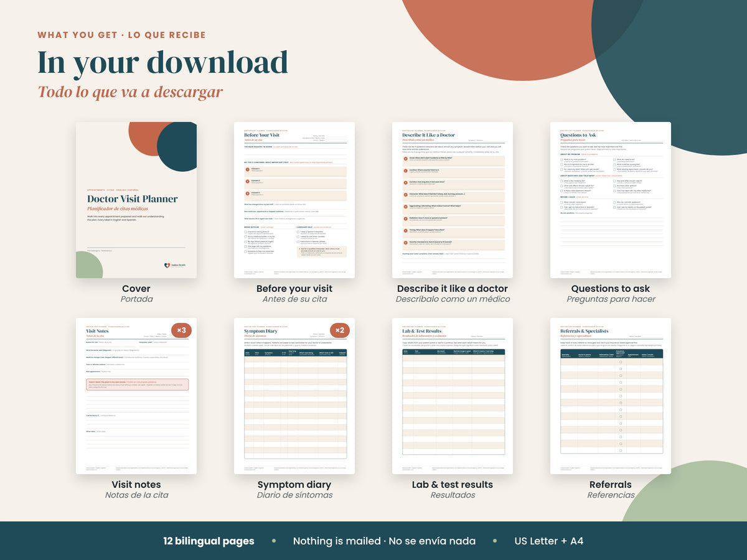Click the "Referencias" caption
Image resolution: width=747 pixels, height=560 pixels.
611,495
